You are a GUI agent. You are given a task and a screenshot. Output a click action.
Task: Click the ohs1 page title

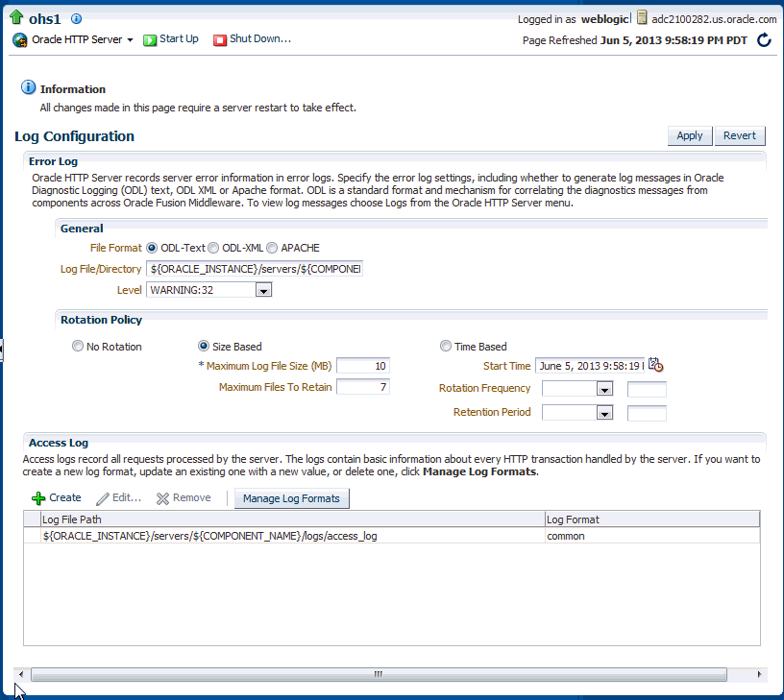coord(44,19)
